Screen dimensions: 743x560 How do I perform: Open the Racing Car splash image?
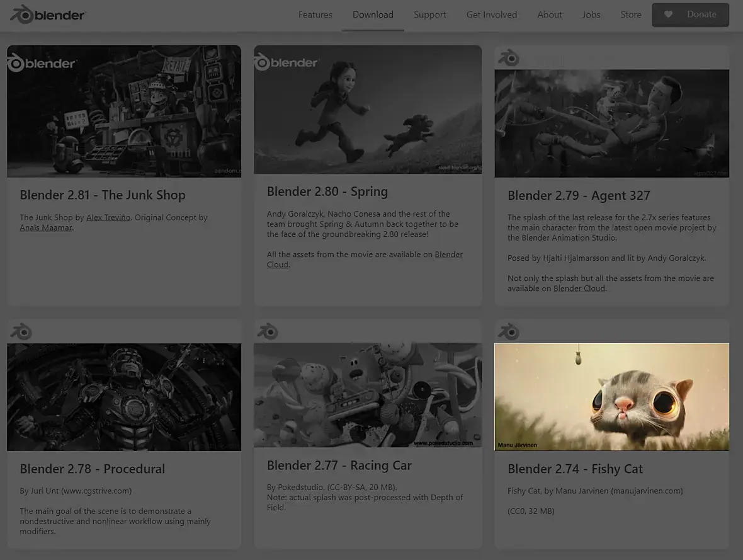pos(368,395)
